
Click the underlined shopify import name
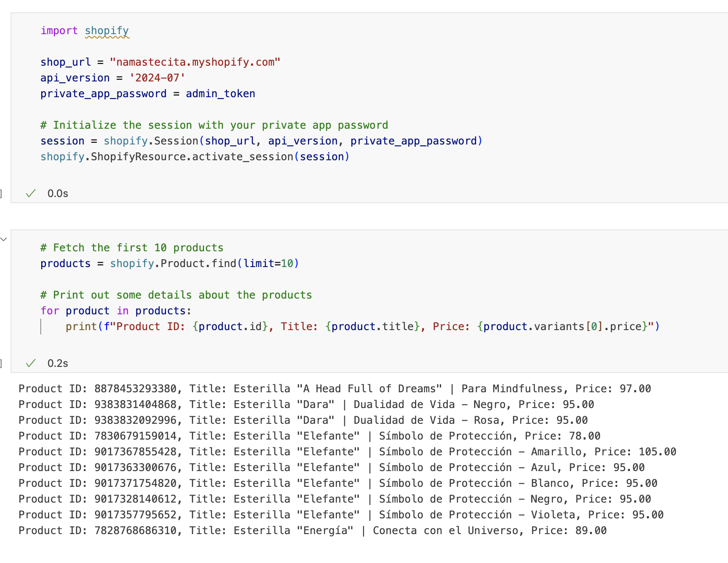(x=107, y=31)
